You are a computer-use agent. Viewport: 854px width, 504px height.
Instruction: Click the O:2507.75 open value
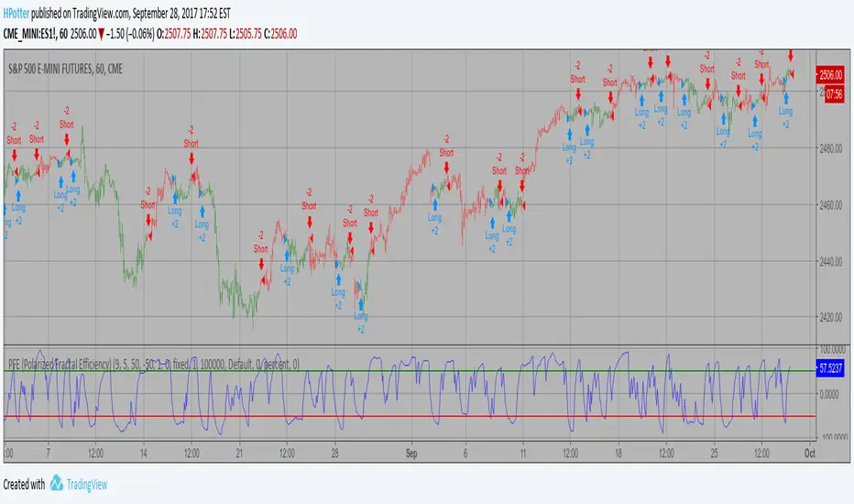click(174, 34)
